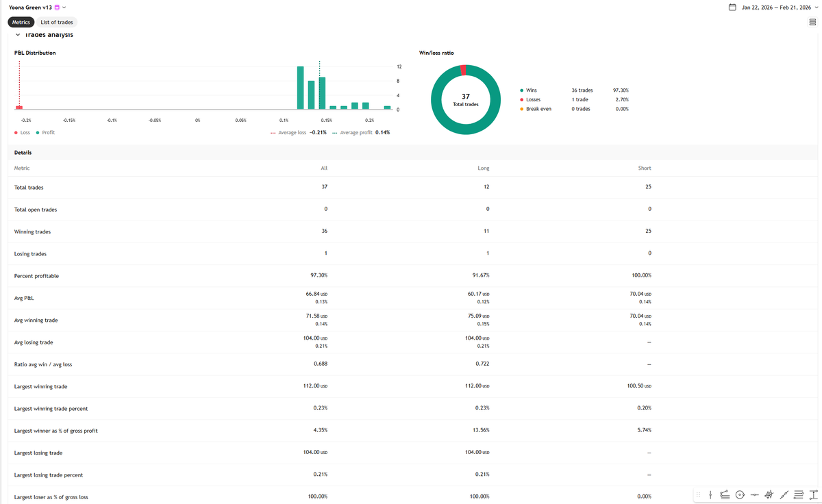This screenshot has height=504, width=822.
Task: Click the pink calendar icon beside strategy name
Action: [58, 7]
